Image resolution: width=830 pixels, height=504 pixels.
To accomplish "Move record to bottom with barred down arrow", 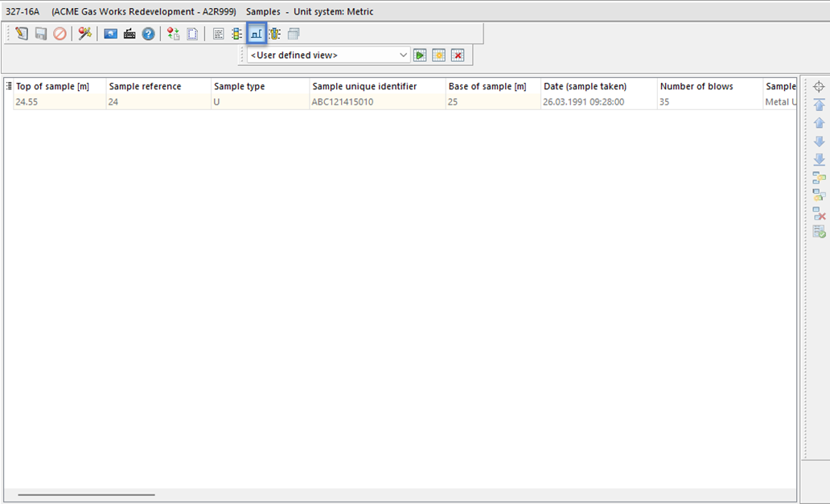I will [819, 160].
